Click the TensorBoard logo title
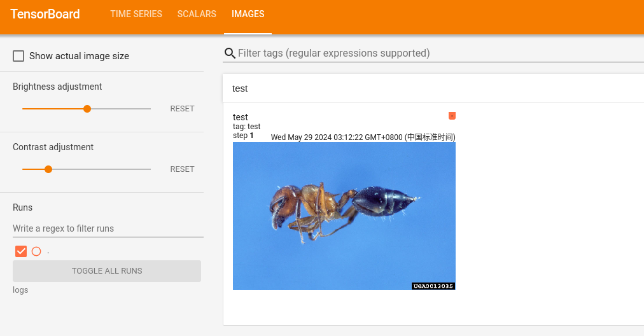 (45, 14)
